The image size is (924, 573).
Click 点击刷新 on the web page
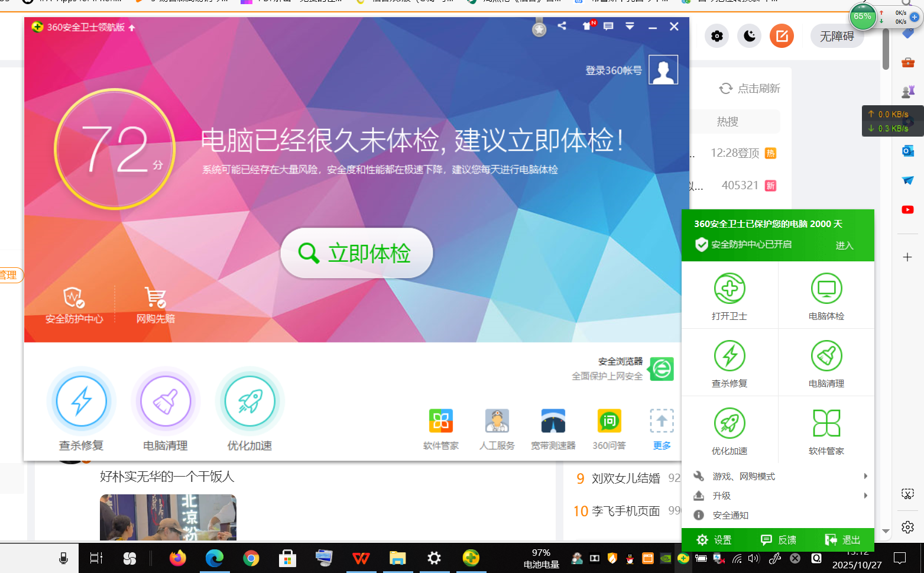click(x=750, y=89)
